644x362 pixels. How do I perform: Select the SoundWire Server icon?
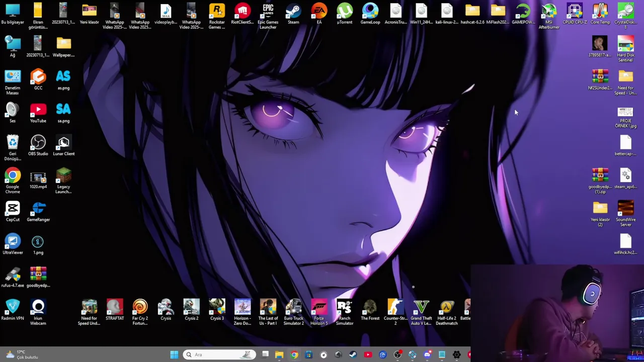tap(625, 214)
